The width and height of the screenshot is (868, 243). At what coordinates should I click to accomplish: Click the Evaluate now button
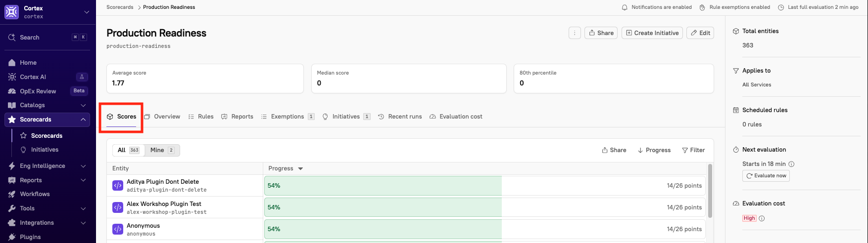[766, 176]
